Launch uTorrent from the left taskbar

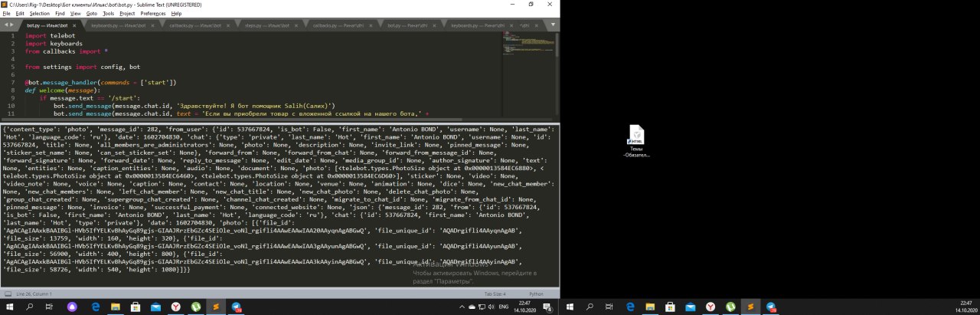point(196,307)
